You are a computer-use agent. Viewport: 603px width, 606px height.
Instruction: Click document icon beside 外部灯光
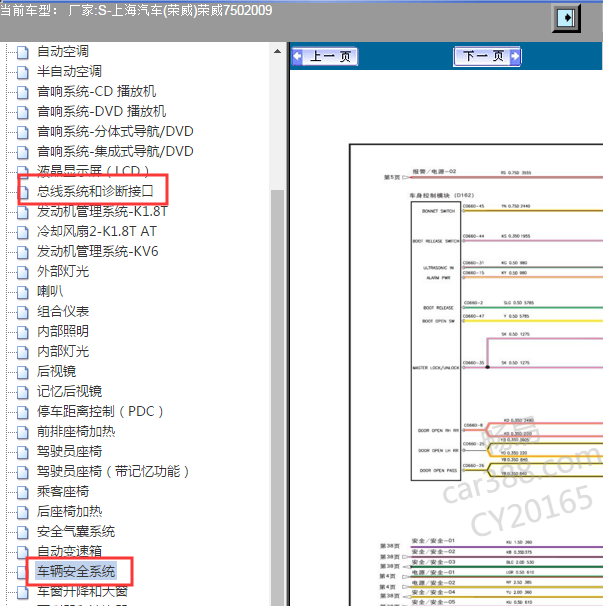22,272
